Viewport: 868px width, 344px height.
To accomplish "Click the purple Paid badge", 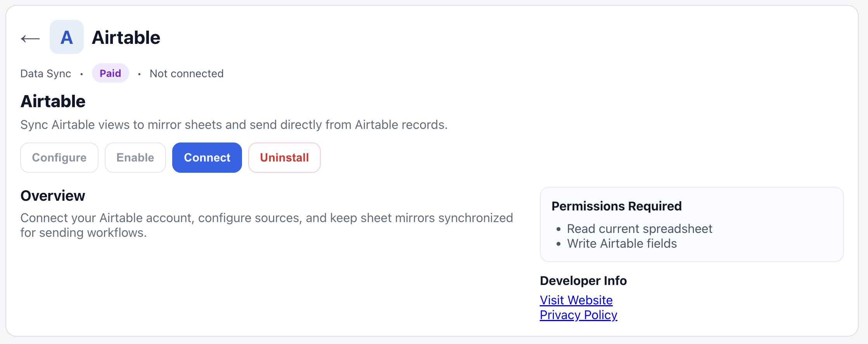I will point(111,73).
